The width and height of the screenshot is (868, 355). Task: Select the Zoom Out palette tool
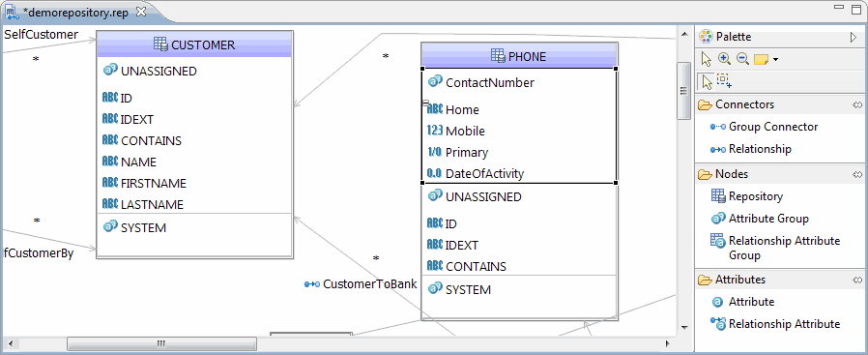[x=742, y=59]
